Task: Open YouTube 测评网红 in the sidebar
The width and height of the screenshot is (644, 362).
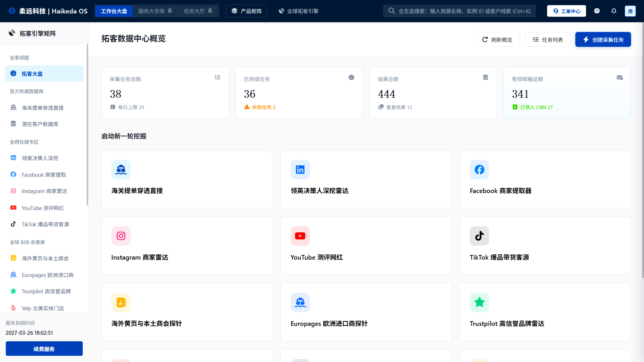Action: 44,208
